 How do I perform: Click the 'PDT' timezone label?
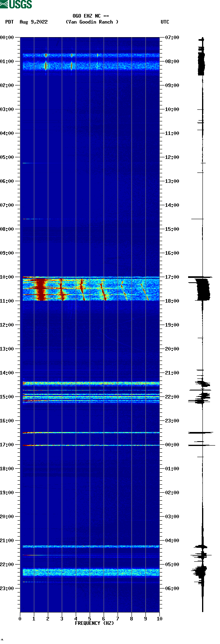(10, 22)
